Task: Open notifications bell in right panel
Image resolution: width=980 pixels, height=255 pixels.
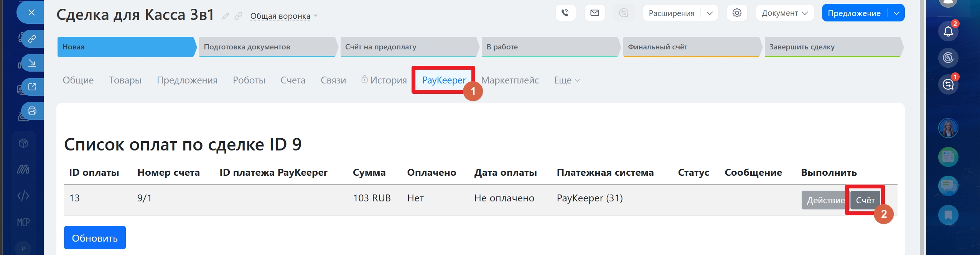Action: pyautogui.click(x=948, y=31)
